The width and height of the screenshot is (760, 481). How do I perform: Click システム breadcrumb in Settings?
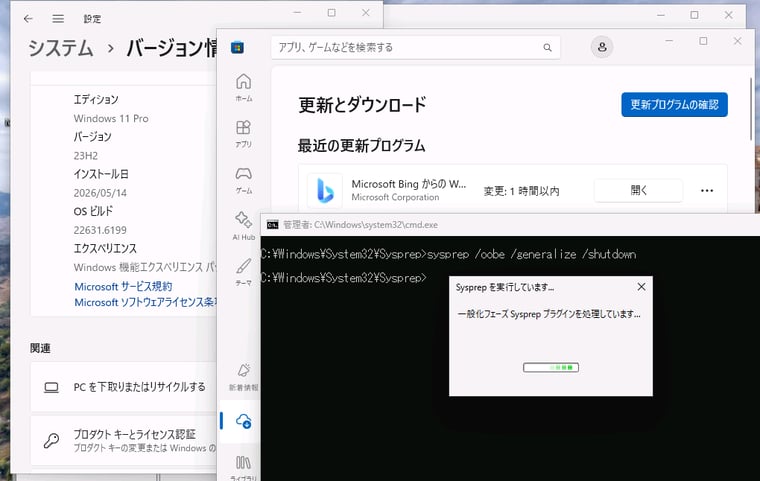pyautogui.click(x=61, y=48)
